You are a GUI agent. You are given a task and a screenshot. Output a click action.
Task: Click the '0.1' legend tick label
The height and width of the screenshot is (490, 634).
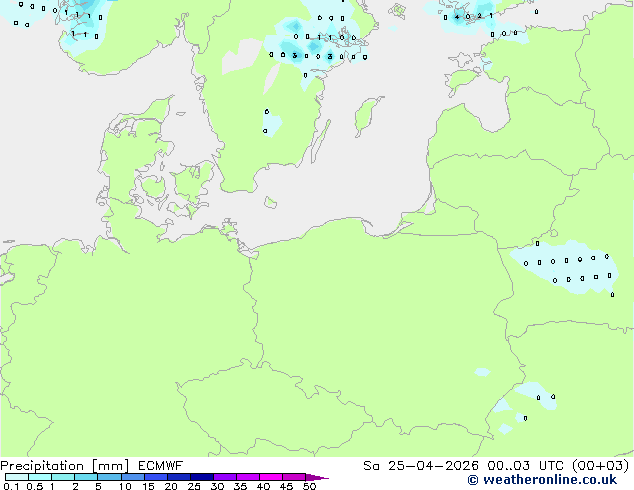coord(11,486)
